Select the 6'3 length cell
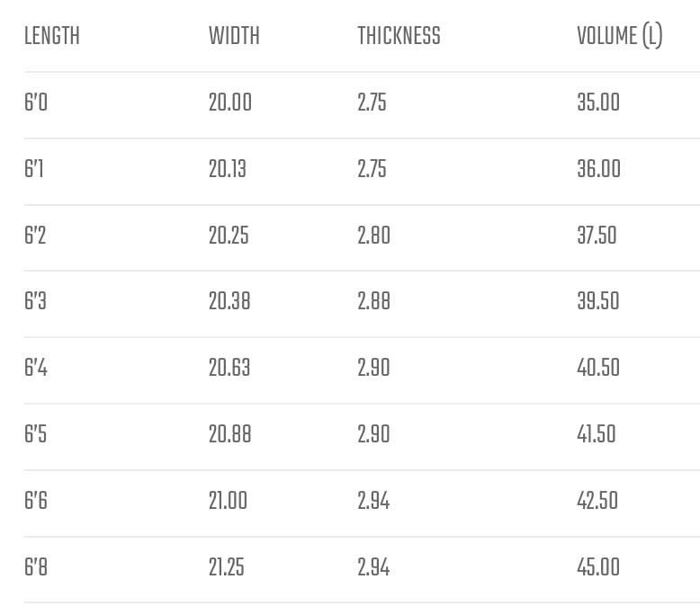Image resolution: width=700 pixels, height=615 pixels. pos(35,301)
